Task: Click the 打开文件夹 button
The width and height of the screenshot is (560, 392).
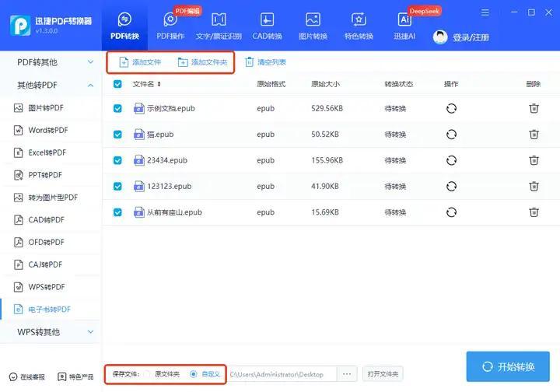Action: [383, 374]
